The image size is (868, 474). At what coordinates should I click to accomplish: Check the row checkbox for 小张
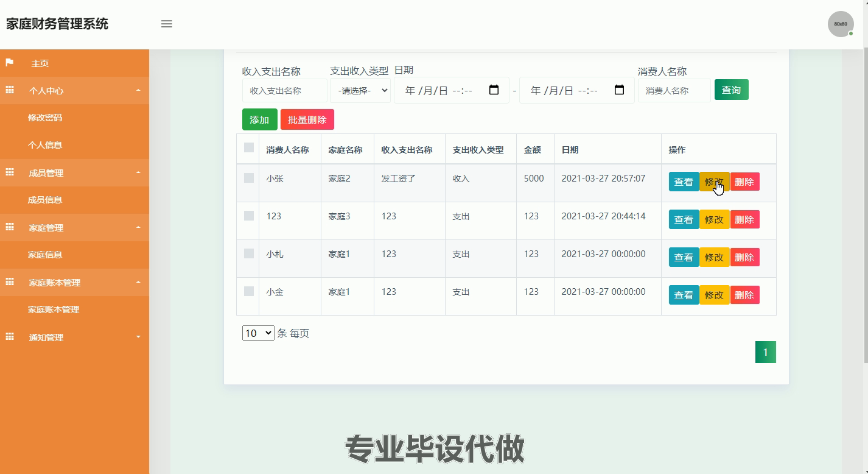click(249, 178)
